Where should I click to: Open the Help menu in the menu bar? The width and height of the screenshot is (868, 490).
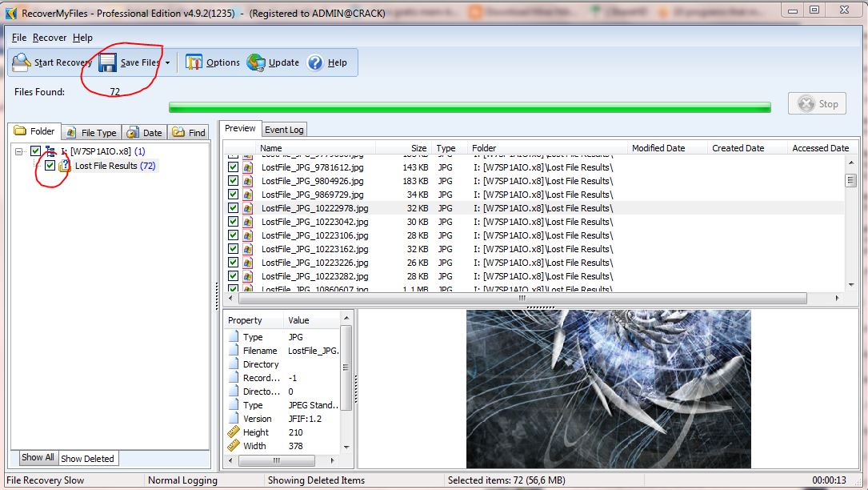pyautogui.click(x=82, y=38)
